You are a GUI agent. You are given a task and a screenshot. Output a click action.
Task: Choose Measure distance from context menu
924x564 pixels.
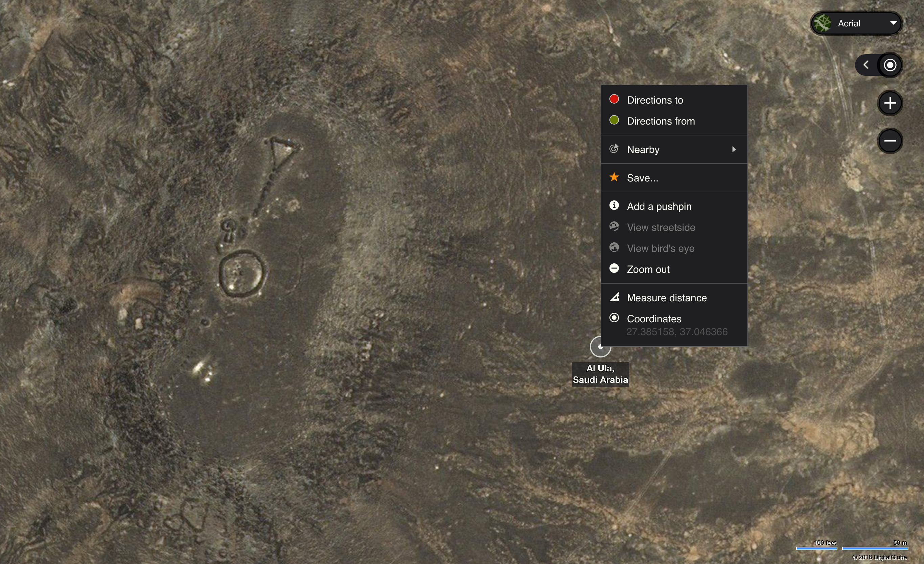(667, 298)
